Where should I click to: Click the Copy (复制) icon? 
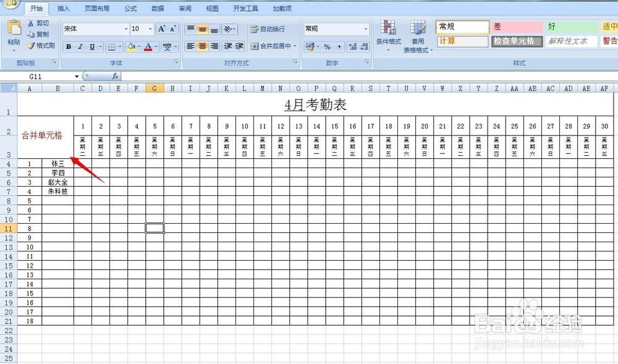pos(31,34)
